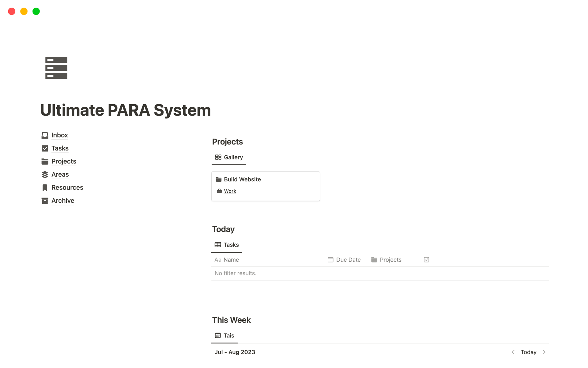
Task: Select the Gallery view tab
Action: click(229, 157)
